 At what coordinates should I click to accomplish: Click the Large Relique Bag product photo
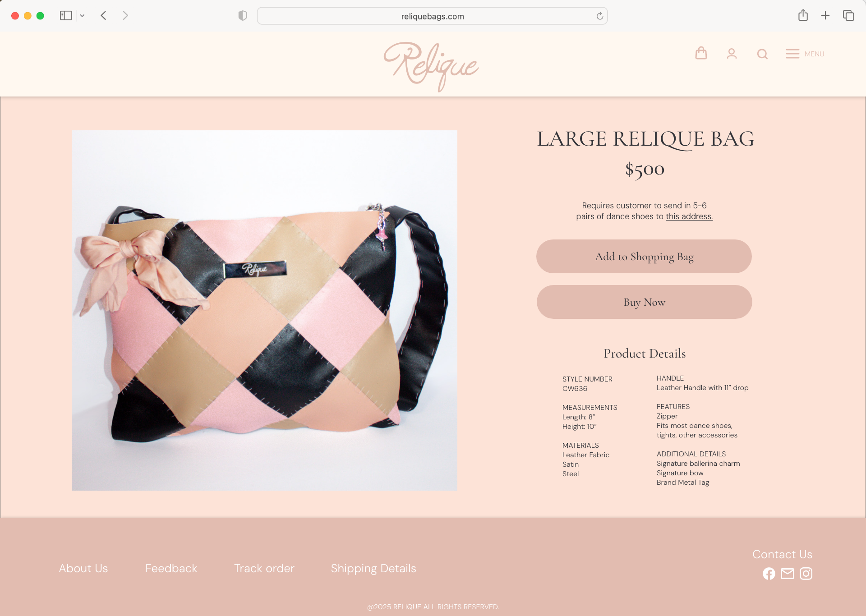click(264, 310)
